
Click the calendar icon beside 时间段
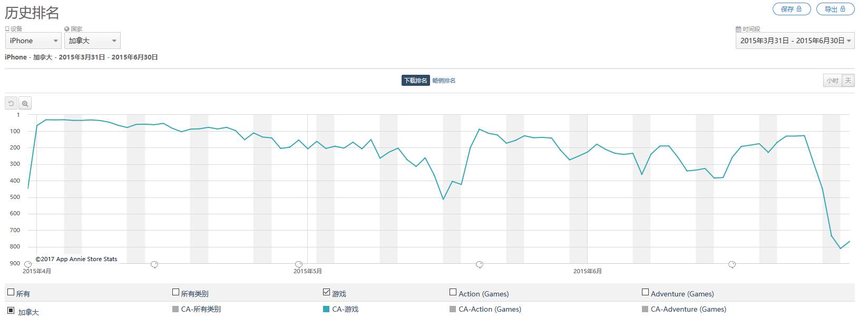(739, 29)
